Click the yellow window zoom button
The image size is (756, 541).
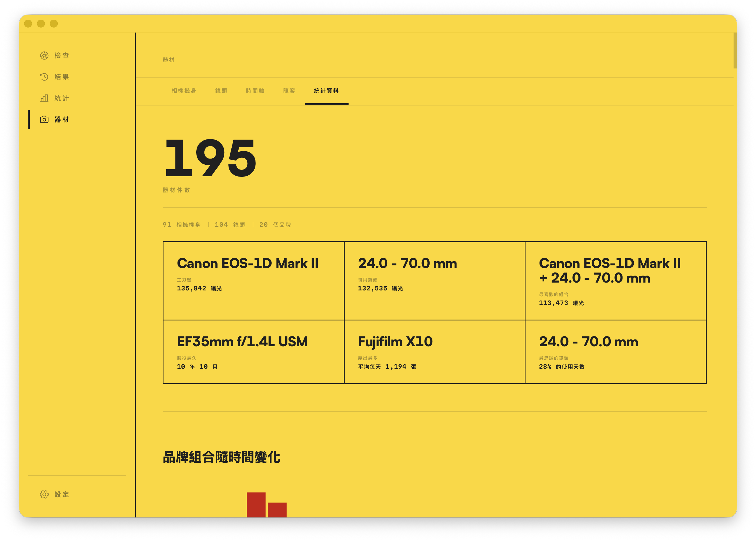54,23
